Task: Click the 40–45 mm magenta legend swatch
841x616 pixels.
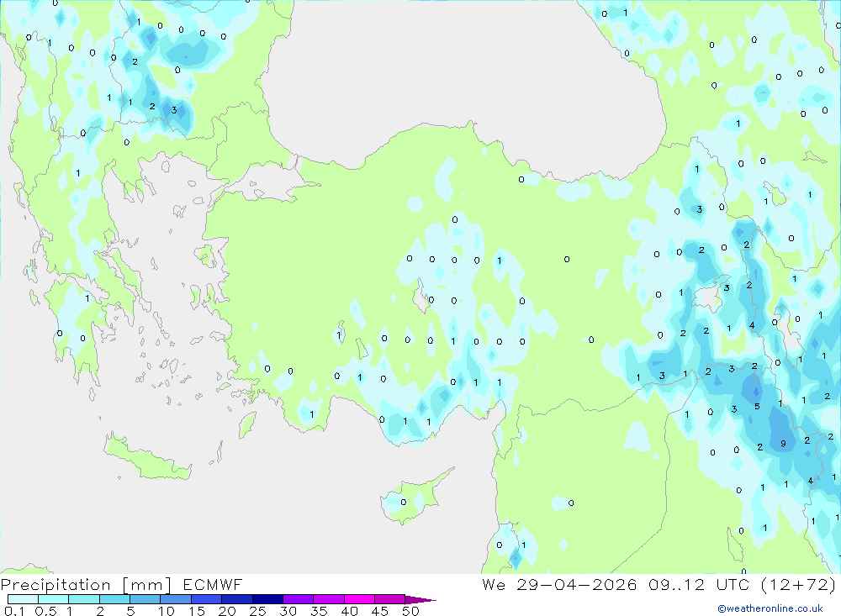Action: 359,599
